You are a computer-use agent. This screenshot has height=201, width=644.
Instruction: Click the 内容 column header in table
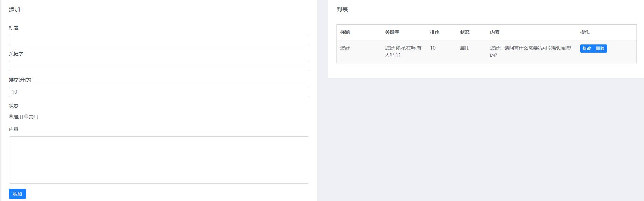tap(495, 32)
